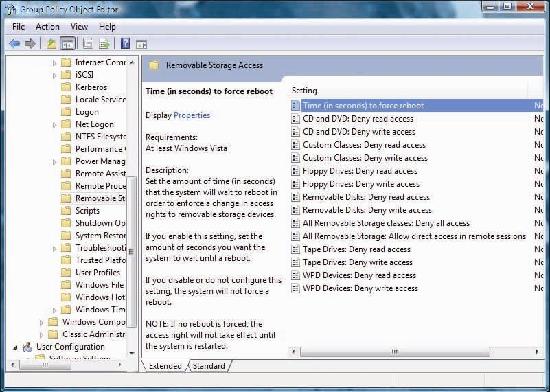Click the policy icon for WPD Devices: Deny write access
This screenshot has width=550, height=392.
coord(295,289)
